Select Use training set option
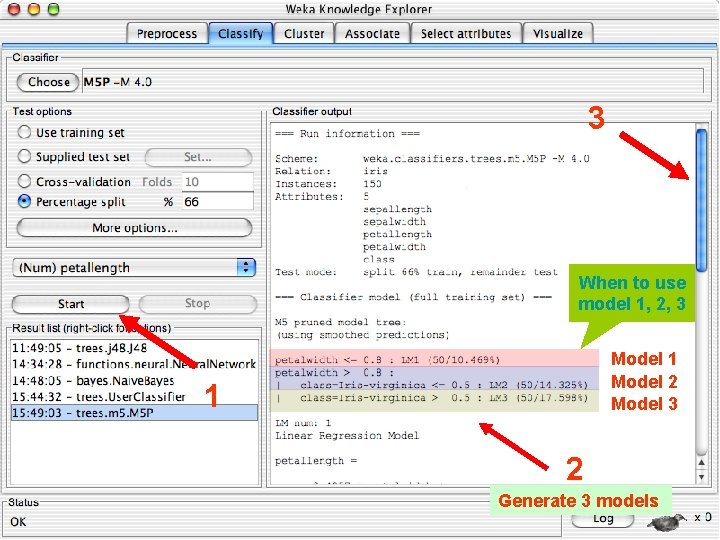The image size is (720, 540). 24,133
